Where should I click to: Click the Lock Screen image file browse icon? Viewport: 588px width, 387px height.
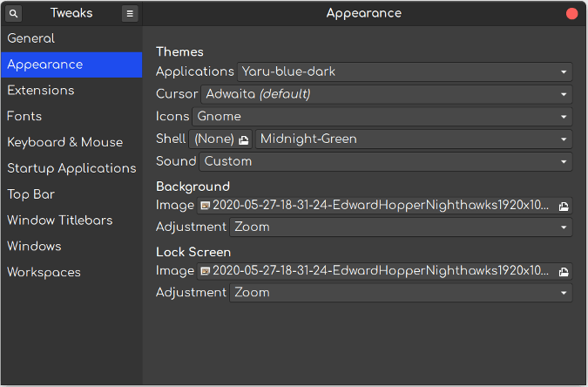click(x=564, y=271)
